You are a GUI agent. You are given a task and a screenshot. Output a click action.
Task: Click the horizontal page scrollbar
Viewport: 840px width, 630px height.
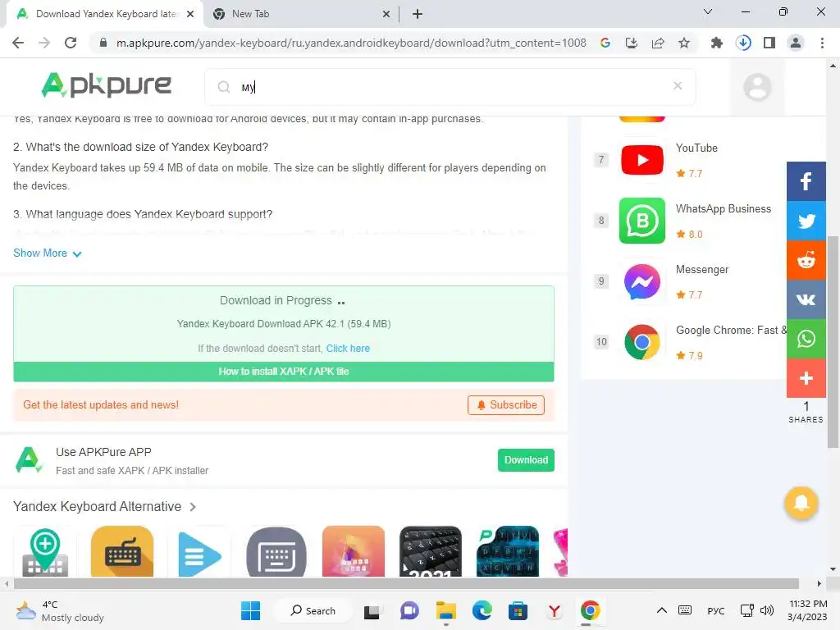click(407, 583)
